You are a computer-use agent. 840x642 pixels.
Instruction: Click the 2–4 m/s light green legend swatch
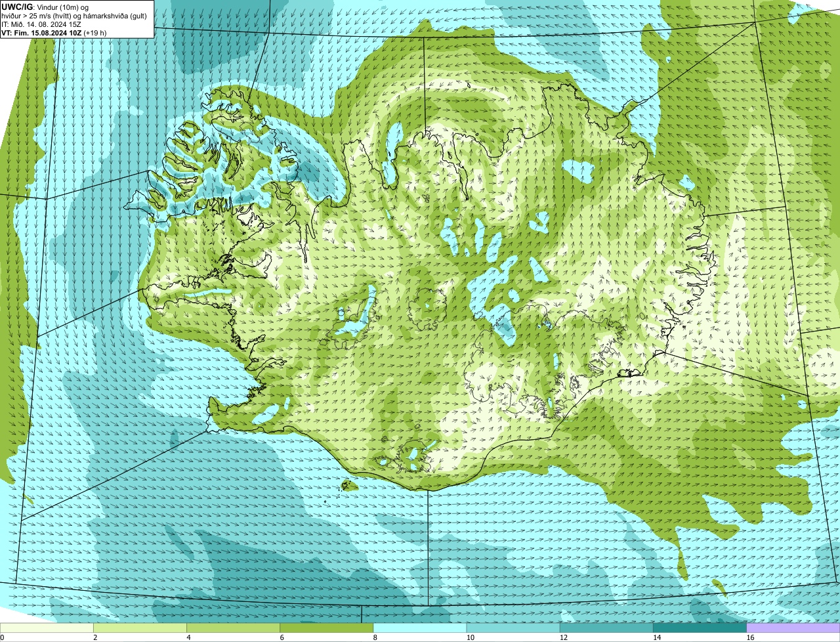point(140,628)
